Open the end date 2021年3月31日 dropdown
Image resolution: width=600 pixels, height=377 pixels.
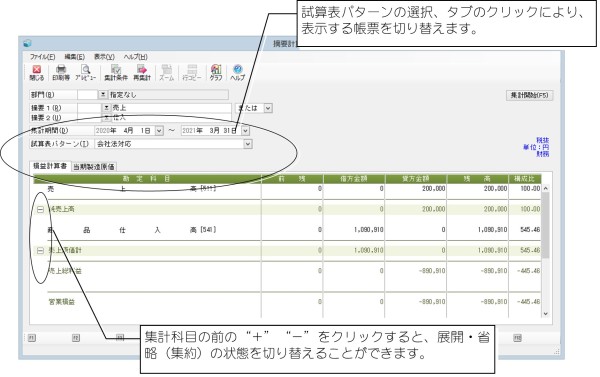point(245,131)
